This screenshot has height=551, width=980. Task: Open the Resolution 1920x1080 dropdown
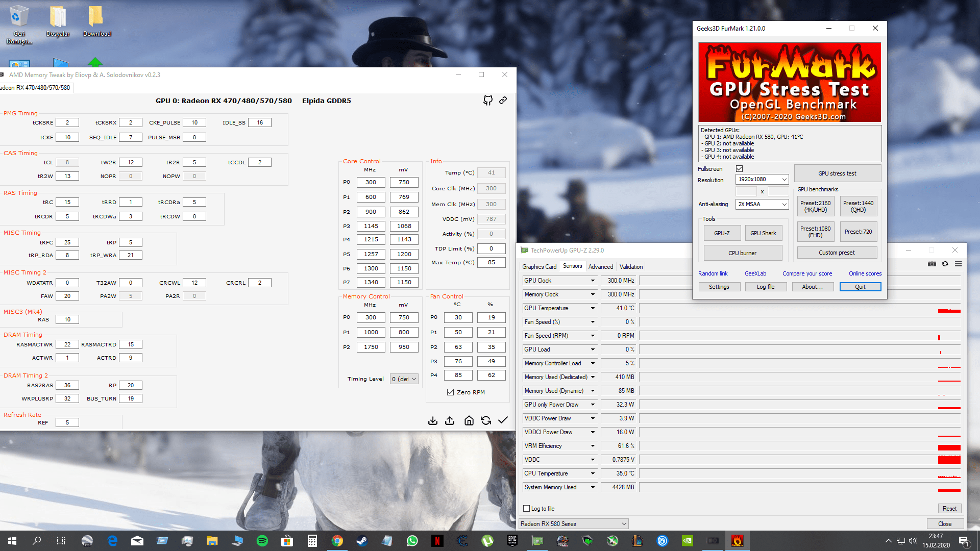(762, 179)
